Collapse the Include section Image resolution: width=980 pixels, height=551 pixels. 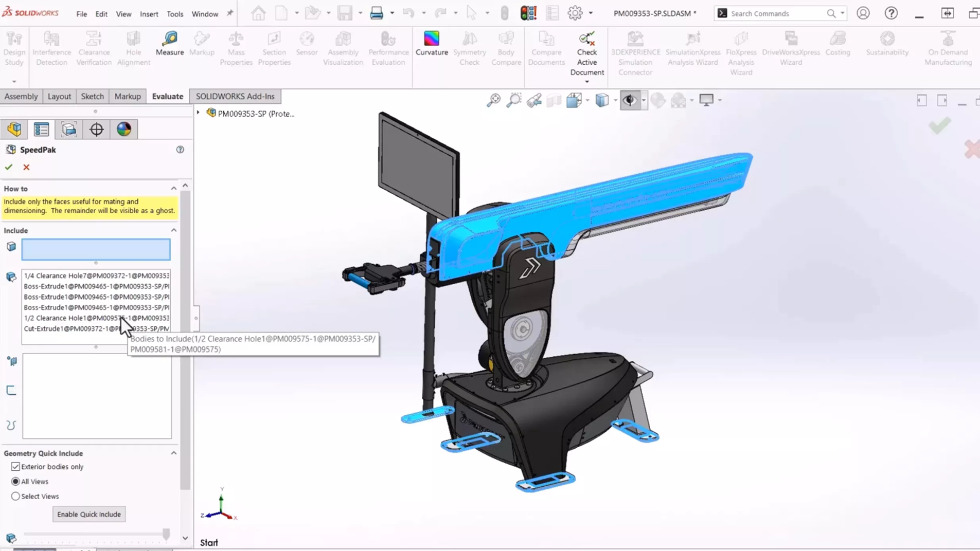tap(174, 230)
